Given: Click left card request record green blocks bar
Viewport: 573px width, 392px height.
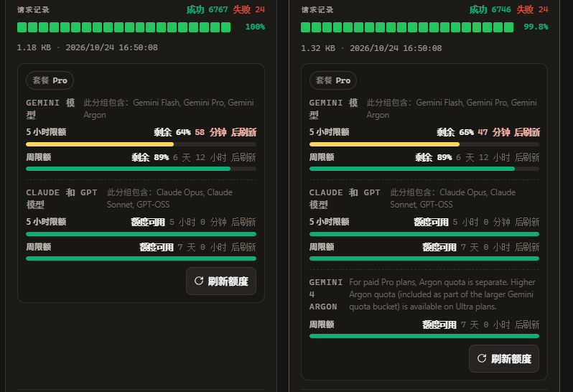Looking at the screenshot, I should pyautogui.click(x=124, y=27).
